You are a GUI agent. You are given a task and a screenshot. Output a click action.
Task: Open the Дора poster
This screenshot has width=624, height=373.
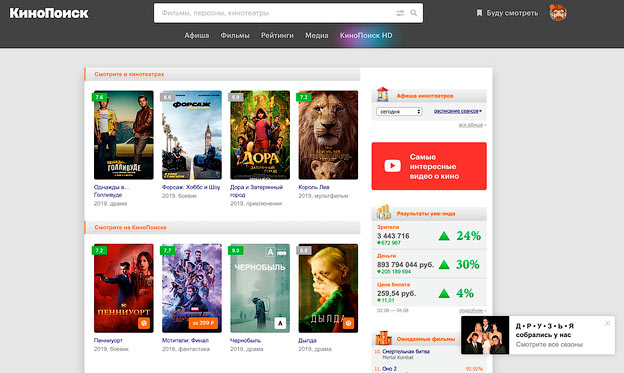coord(260,135)
